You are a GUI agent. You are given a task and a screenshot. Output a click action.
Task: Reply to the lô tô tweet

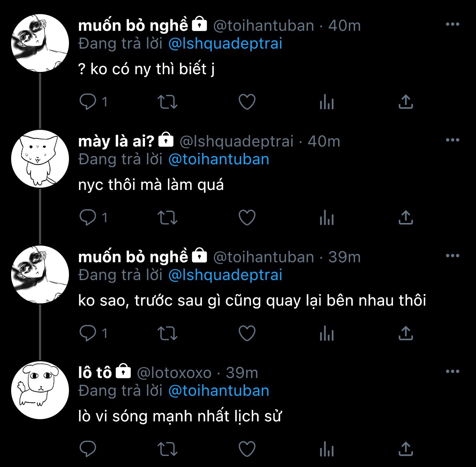pyautogui.click(x=88, y=449)
